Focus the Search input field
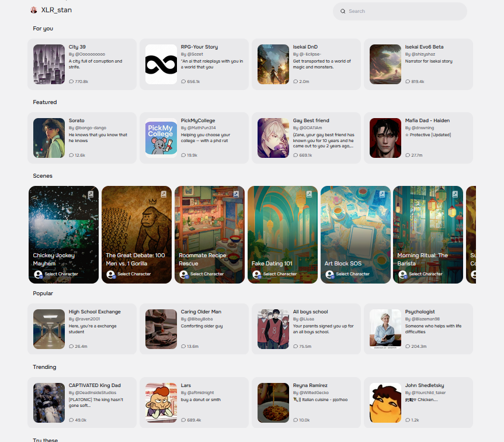Viewport: 504px width, 442px height. [x=400, y=11]
